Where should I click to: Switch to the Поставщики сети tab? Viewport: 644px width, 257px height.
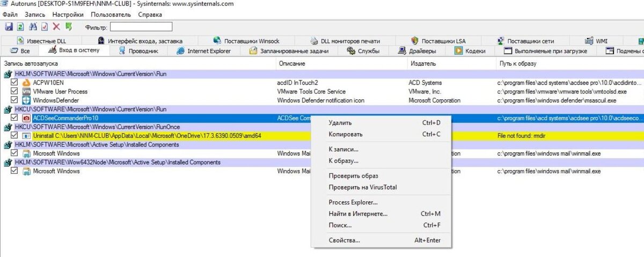coord(525,41)
